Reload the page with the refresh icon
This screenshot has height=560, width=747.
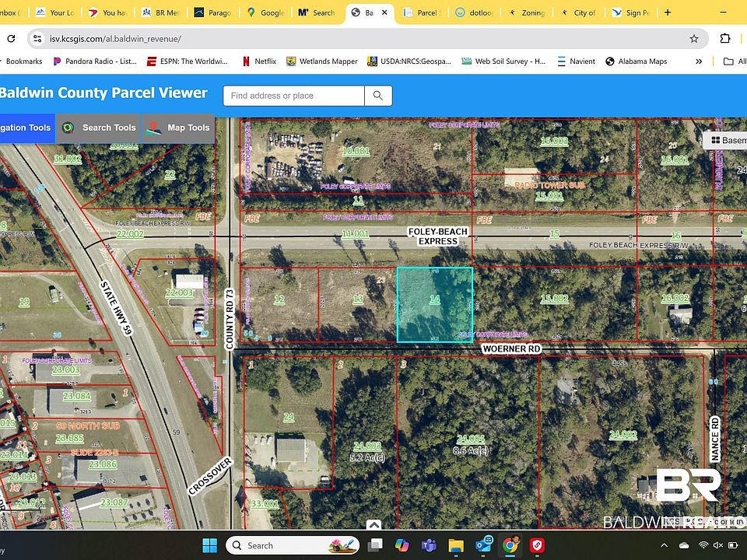11,39
